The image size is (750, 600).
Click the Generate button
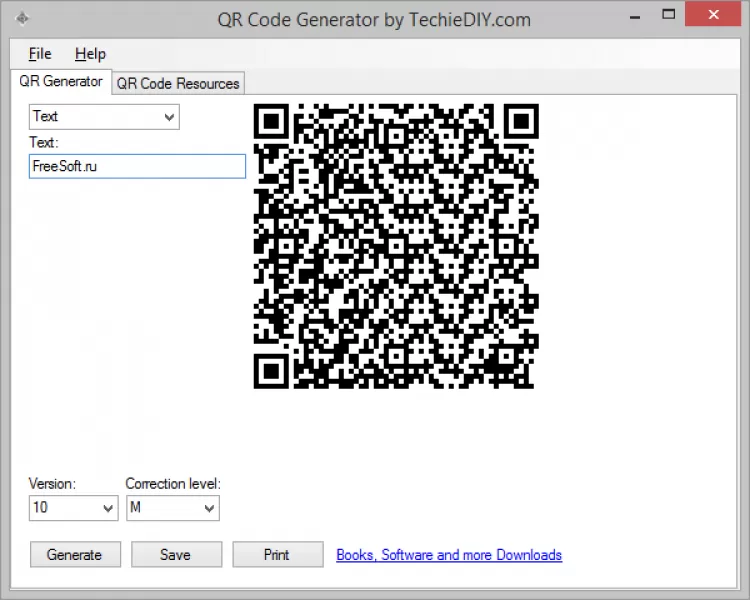pyautogui.click(x=75, y=555)
